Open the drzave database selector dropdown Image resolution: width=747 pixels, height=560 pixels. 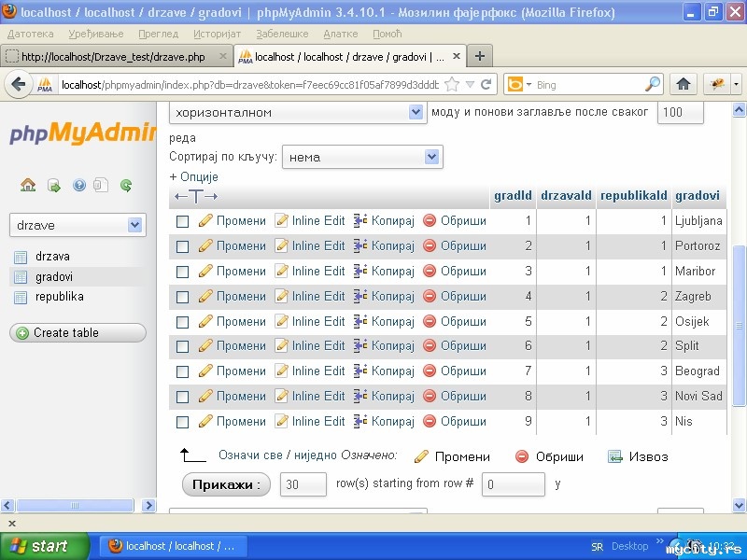78,225
